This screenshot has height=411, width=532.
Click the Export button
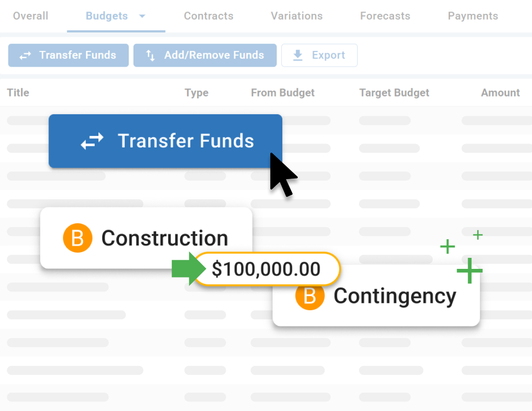point(319,55)
